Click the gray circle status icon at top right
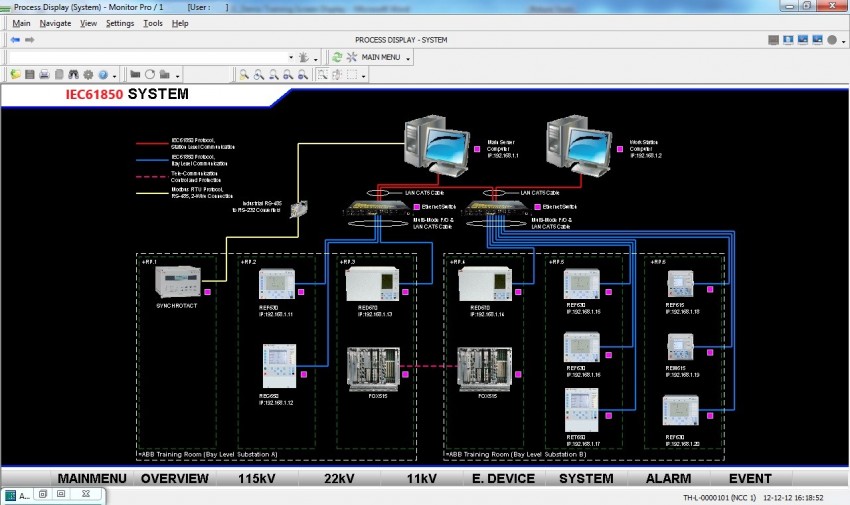 click(x=832, y=40)
